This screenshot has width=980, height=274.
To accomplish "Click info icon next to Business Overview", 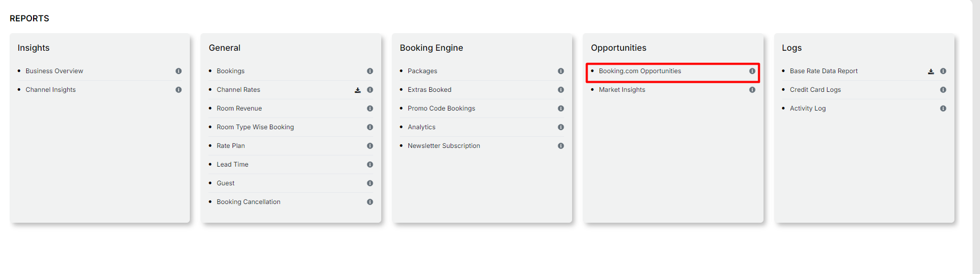I will [179, 71].
